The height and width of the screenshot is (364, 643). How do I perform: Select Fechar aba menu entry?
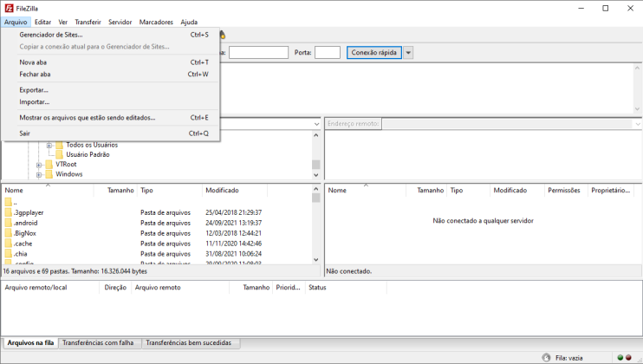[x=111, y=75]
